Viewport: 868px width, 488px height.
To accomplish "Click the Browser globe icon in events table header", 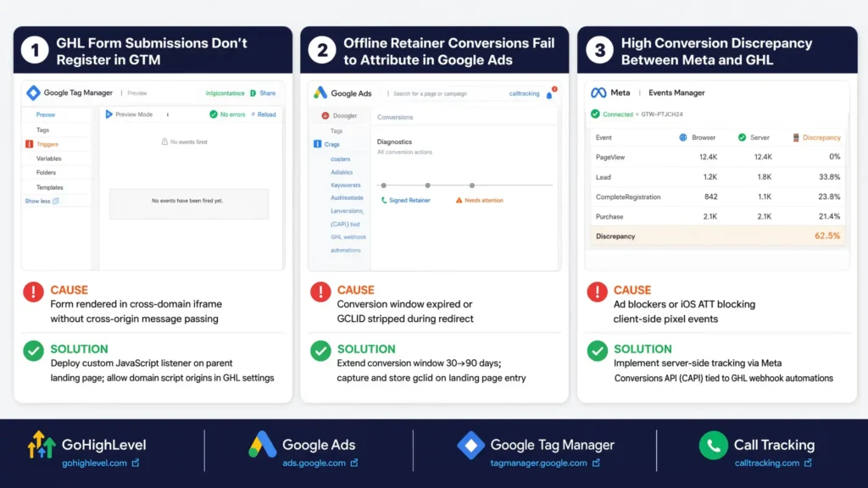I will click(x=683, y=137).
